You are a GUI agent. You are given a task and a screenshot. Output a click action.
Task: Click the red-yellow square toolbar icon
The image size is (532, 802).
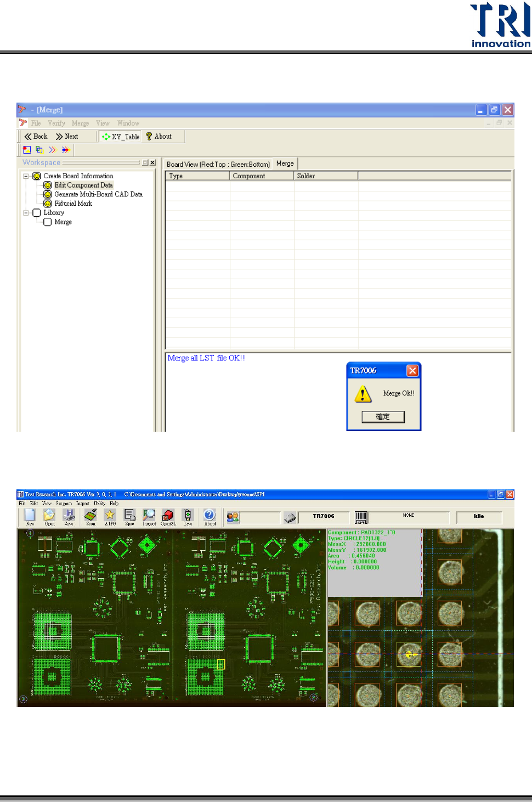pyautogui.click(x=27, y=150)
